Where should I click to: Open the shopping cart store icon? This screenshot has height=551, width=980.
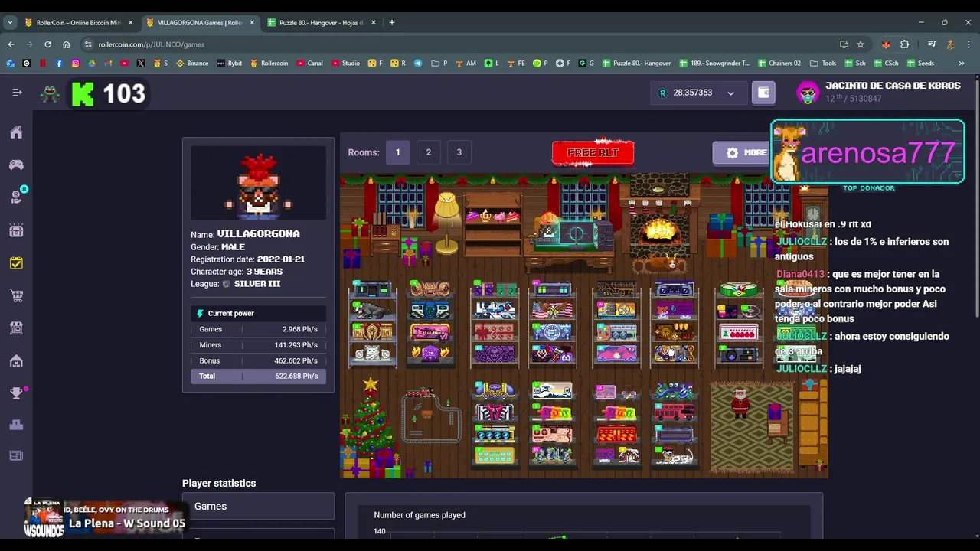tap(16, 295)
